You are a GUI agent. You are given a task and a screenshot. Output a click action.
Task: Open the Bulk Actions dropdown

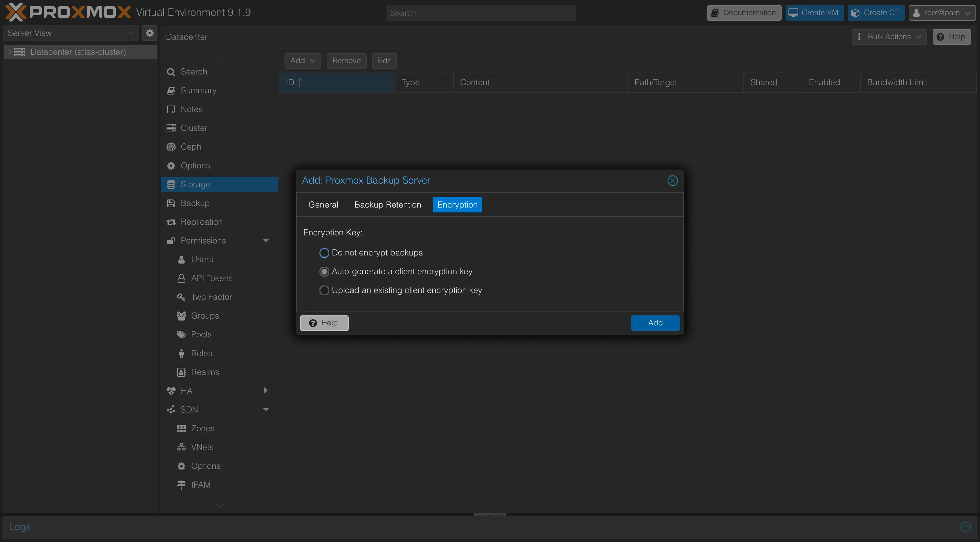889,37
